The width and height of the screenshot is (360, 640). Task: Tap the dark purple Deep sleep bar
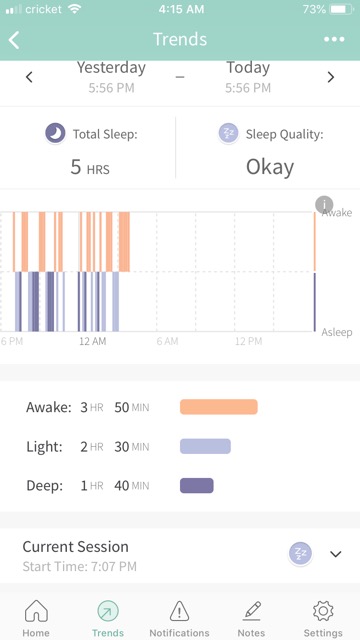(197, 485)
